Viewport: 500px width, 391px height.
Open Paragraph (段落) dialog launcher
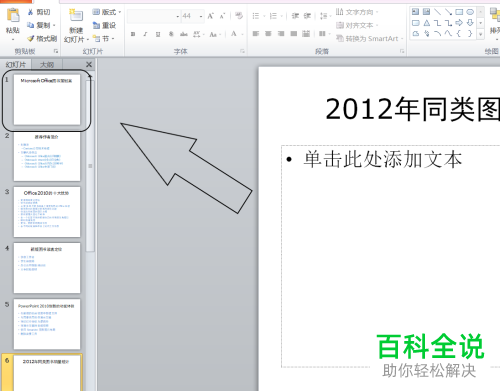[402, 51]
